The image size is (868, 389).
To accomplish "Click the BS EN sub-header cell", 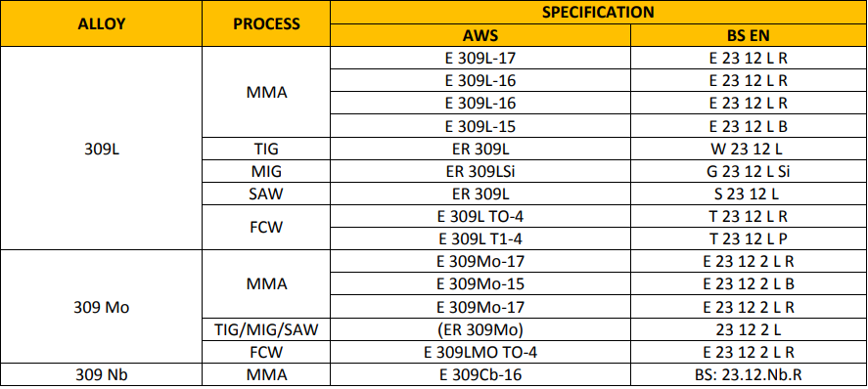I will click(749, 35).
